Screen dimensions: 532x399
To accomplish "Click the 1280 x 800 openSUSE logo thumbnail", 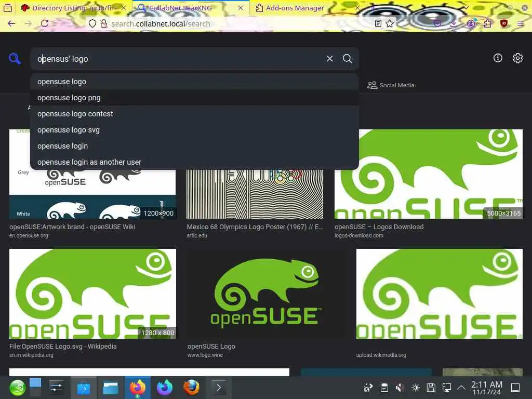I will tap(92, 294).
